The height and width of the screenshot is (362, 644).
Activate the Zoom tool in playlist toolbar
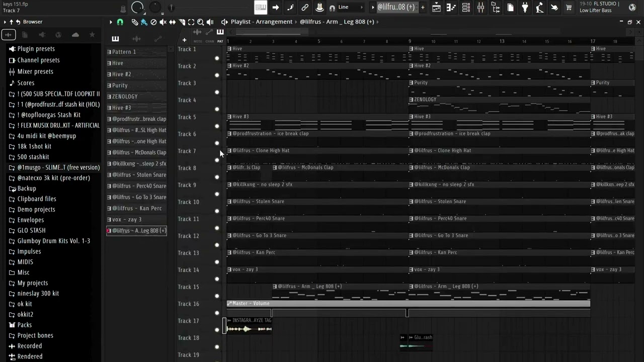pyautogui.click(x=200, y=22)
